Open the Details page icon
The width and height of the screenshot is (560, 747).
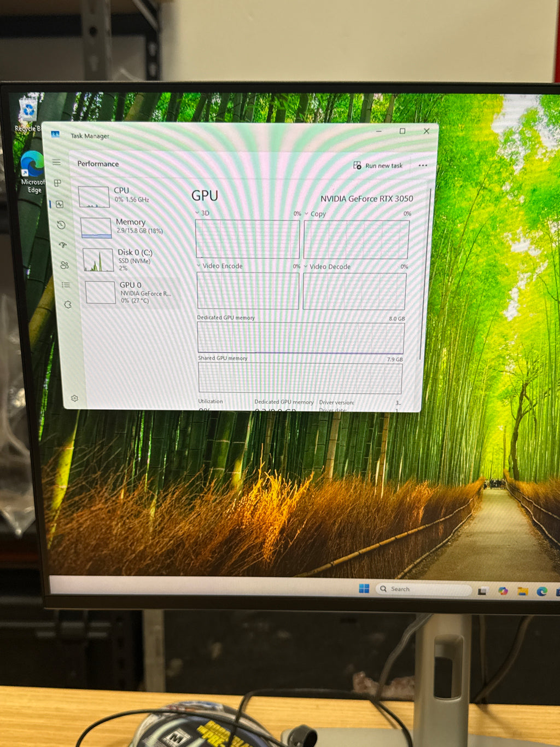66,285
